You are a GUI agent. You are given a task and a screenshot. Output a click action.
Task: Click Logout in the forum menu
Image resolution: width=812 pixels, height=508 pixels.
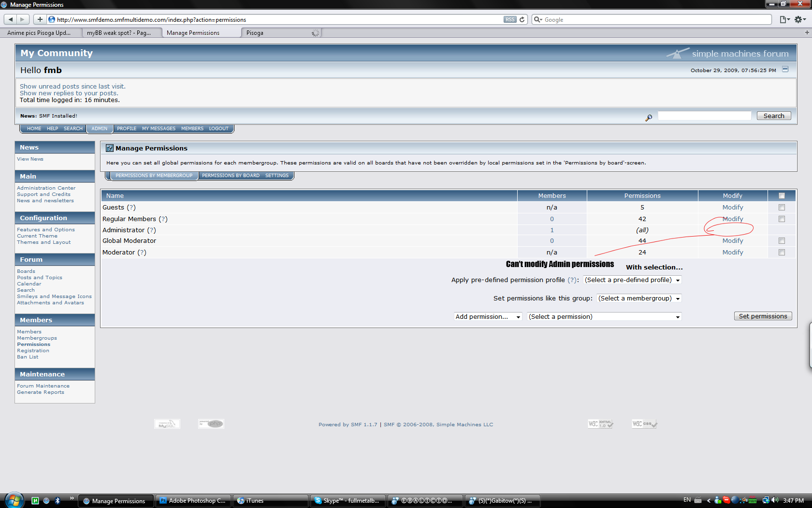click(218, 129)
